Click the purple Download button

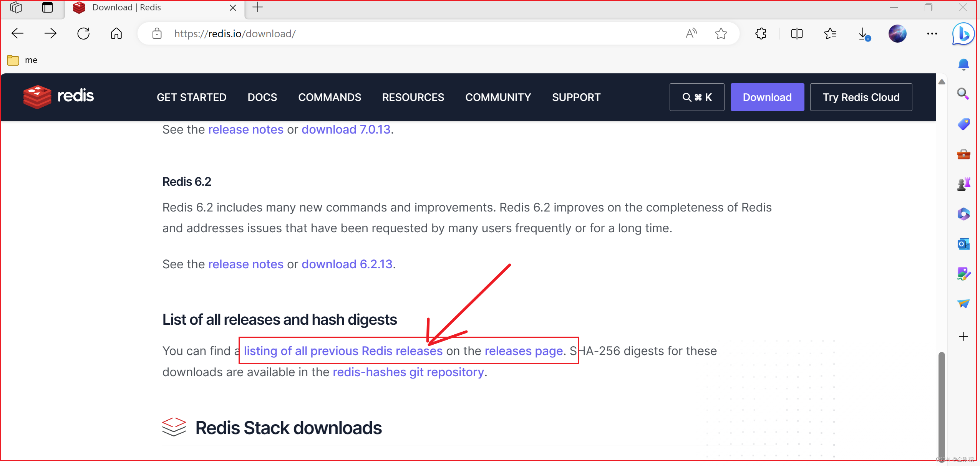[x=767, y=97]
